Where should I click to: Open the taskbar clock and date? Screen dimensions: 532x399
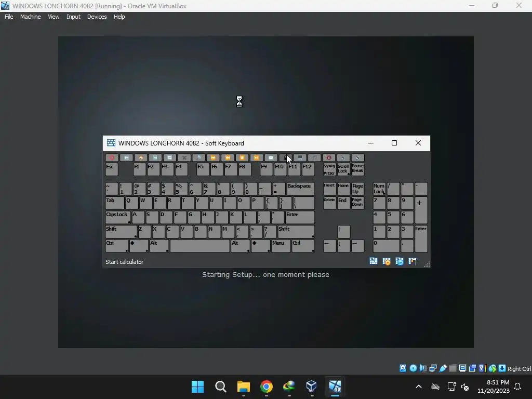click(494, 387)
